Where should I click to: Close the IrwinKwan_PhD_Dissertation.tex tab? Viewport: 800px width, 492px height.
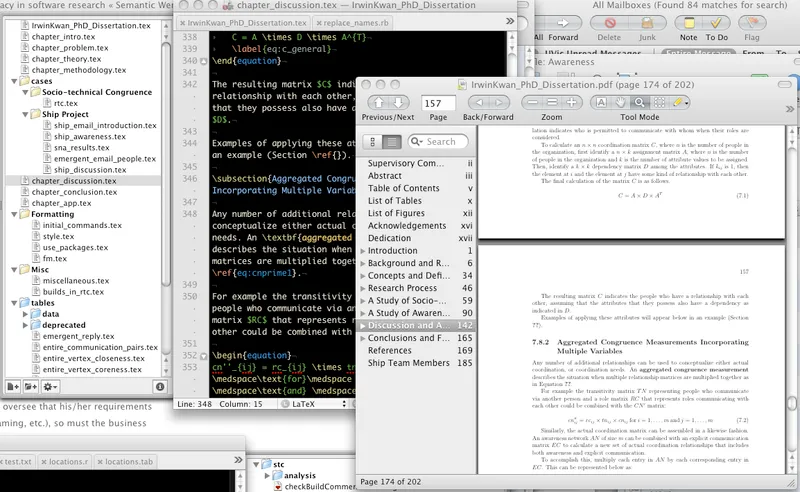pyautogui.click(x=183, y=23)
